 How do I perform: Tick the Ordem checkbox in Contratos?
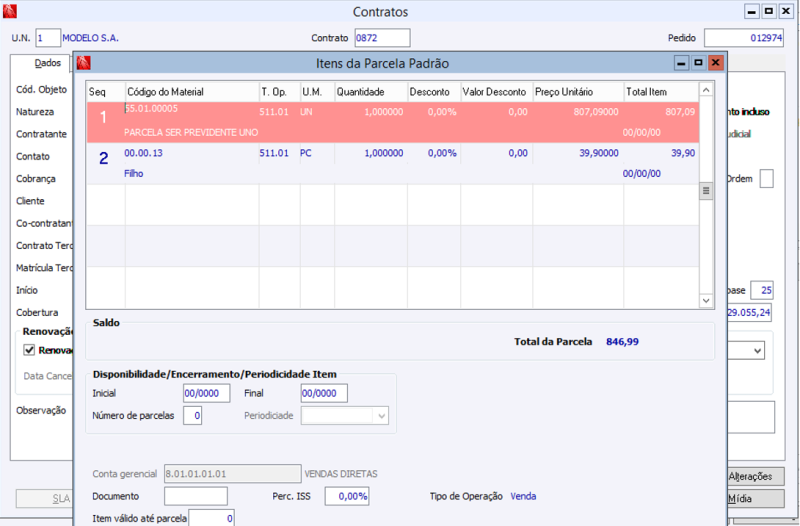(766, 179)
